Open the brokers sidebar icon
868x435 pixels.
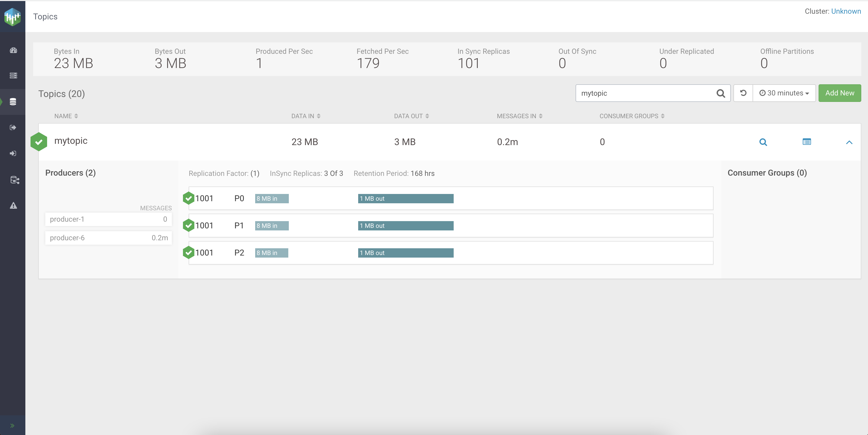13,76
